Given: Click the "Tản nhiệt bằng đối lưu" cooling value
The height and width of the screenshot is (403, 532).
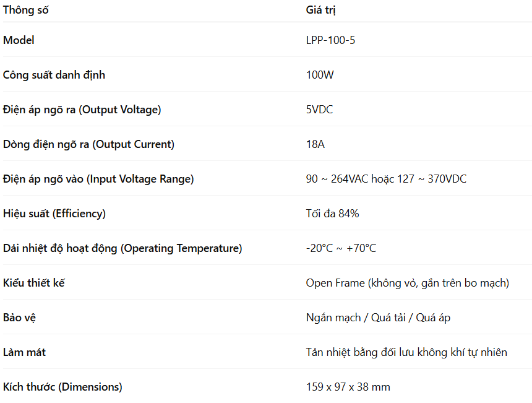Looking at the screenshot, I should coord(406,352).
